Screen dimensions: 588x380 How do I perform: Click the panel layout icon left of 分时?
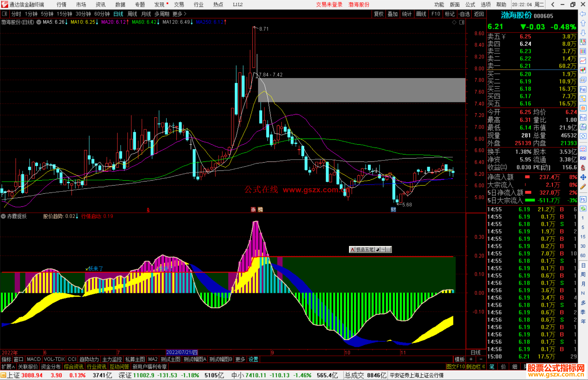pyautogui.click(x=5, y=14)
